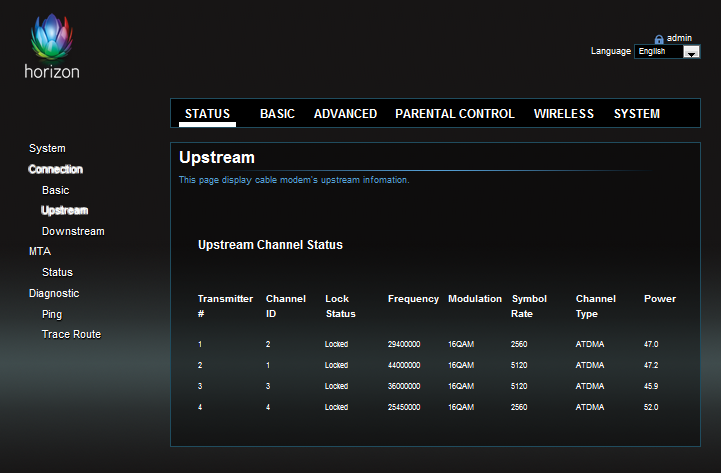Click power value 47.0
The width and height of the screenshot is (721, 473).
coord(651,344)
